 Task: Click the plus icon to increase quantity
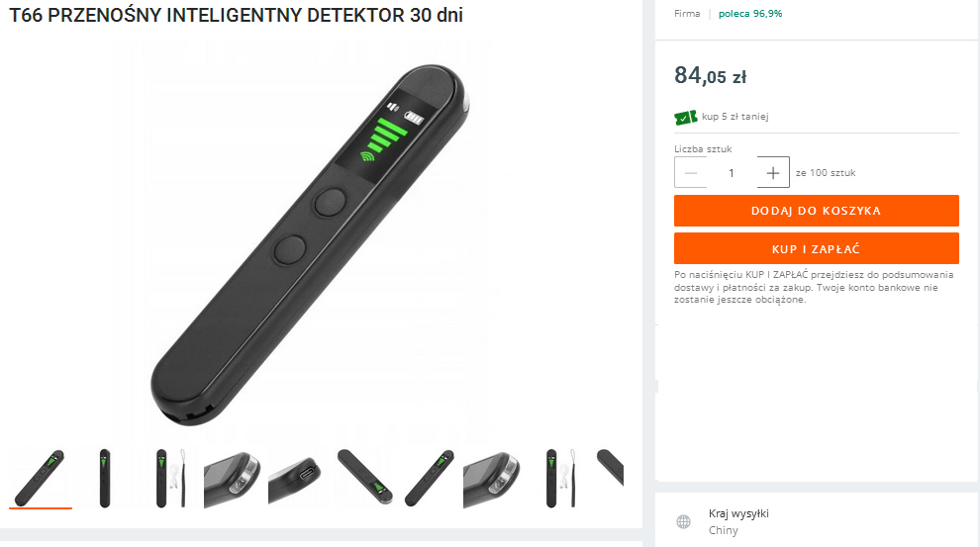tap(773, 172)
